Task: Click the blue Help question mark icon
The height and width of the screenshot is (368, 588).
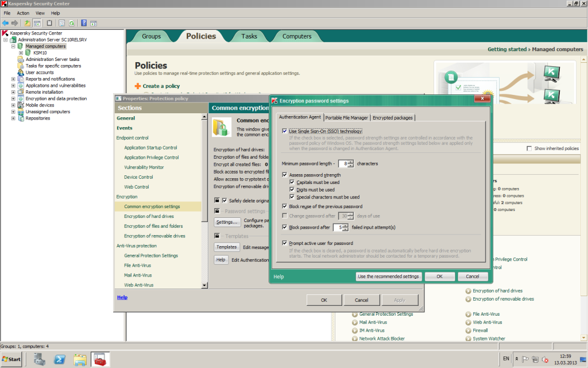Action: pyautogui.click(x=84, y=23)
